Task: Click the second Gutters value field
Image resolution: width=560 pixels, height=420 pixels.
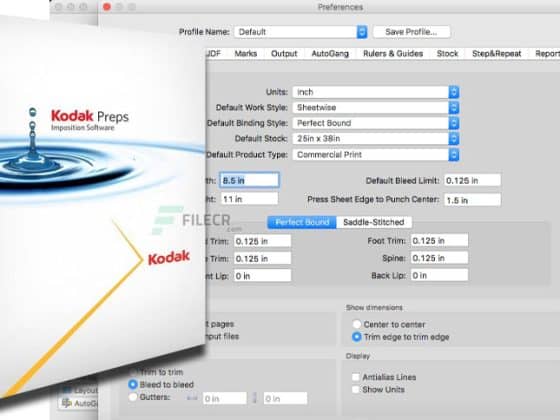Action: (285, 398)
